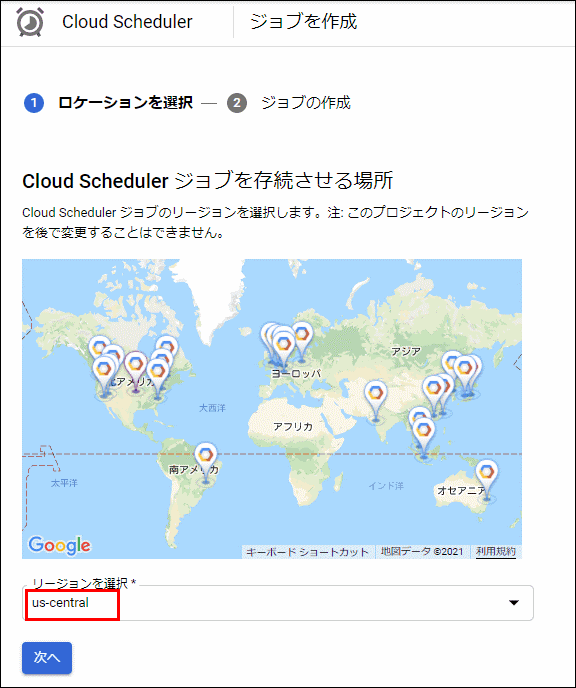576x688 pixels.
Task: Click the インド洋 ocean label
Action: pos(386,486)
